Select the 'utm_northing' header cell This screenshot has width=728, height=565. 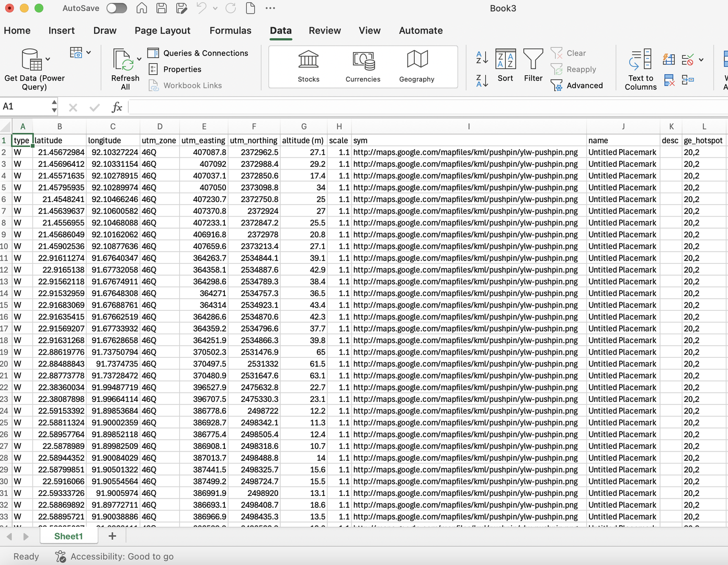pyautogui.click(x=254, y=140)
